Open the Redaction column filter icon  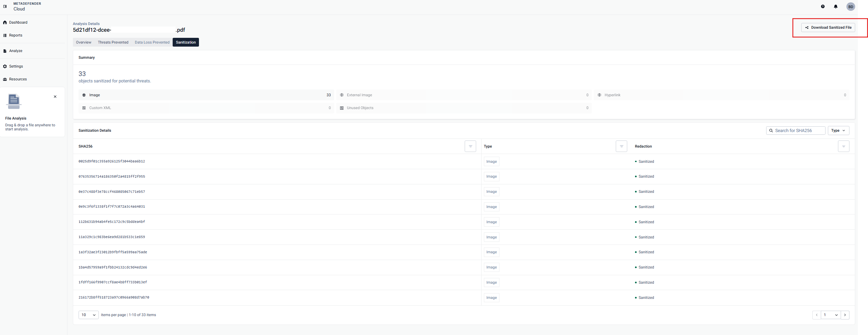click(x=843, y=146)
